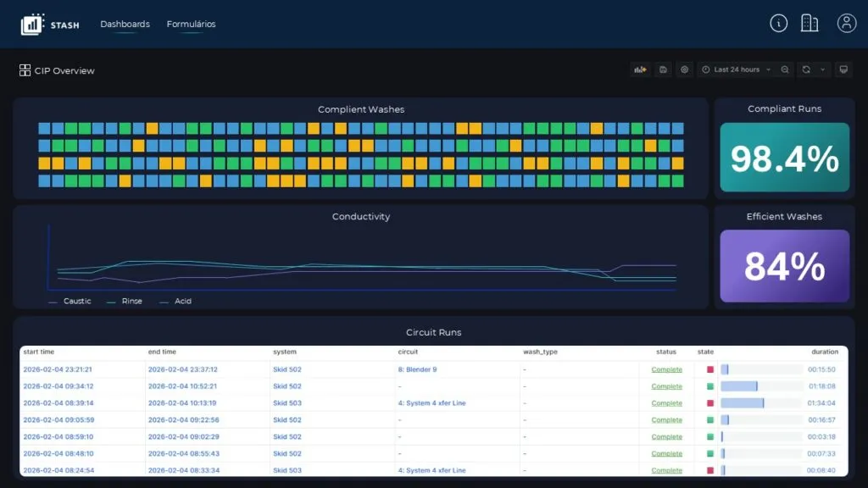
Task: Open the Last 24 hours time picker
Action: pyautogui.click(x=736, y=69)
